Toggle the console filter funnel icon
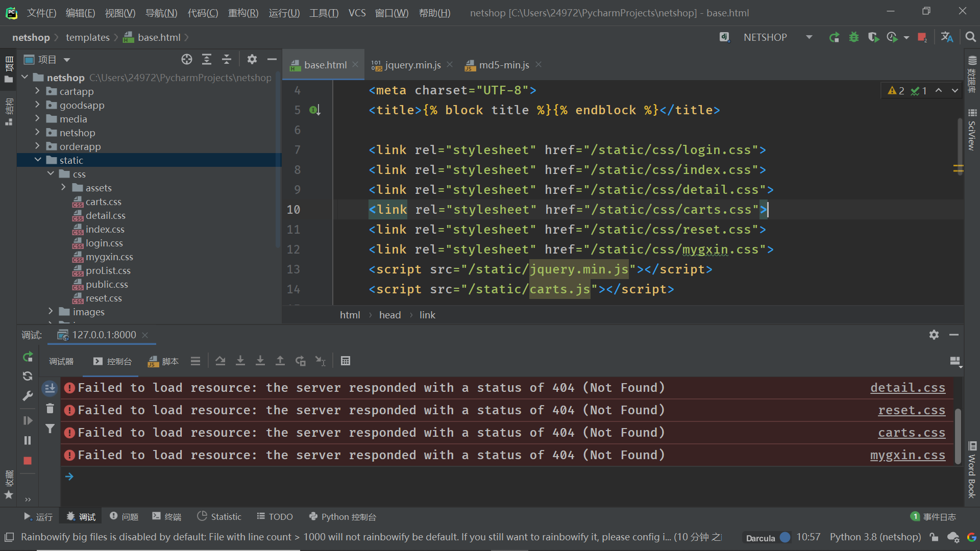980x551 pixels. coord(50,429)
